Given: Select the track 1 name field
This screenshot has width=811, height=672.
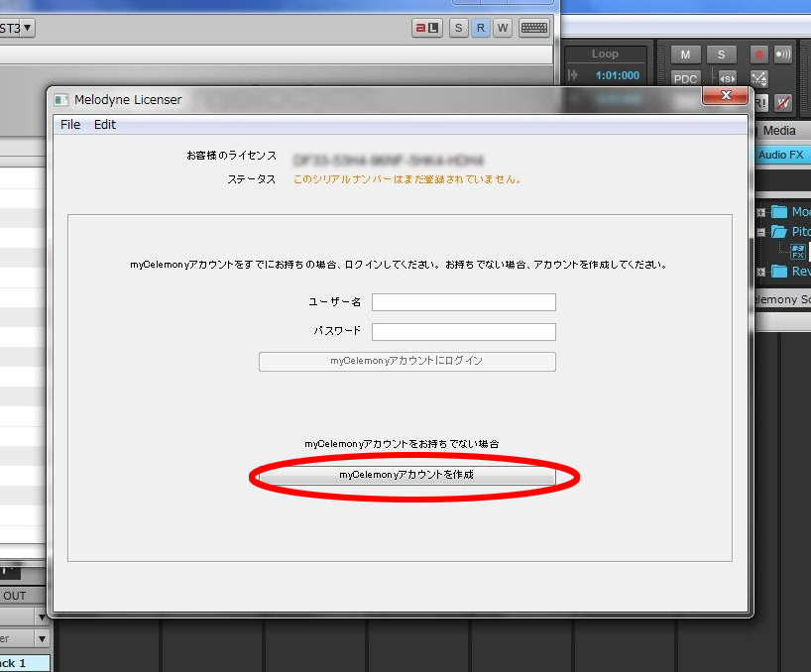Looking at the screenshot, I should click(25, 663).
